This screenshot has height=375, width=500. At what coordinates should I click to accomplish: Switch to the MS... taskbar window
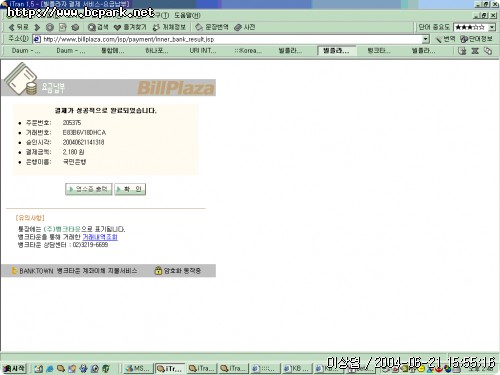(x=138, y=369)
